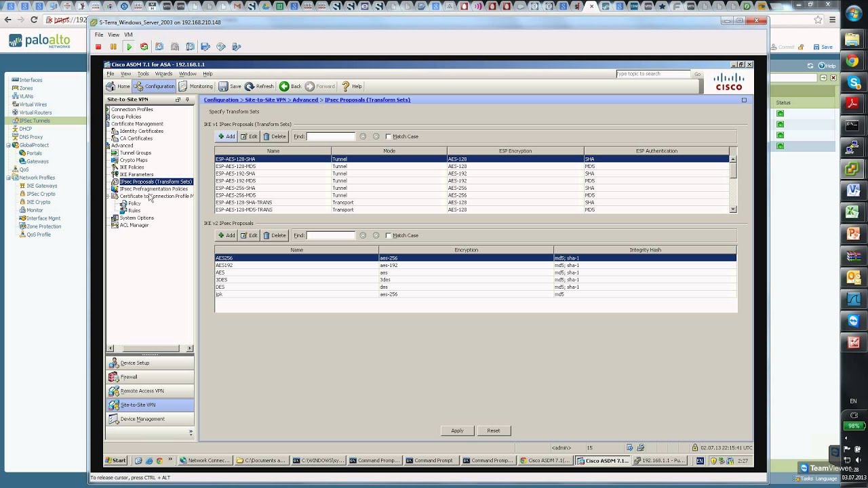
Task: Expand Certificate to Connection Profile Maps
Action: (108, 197)
